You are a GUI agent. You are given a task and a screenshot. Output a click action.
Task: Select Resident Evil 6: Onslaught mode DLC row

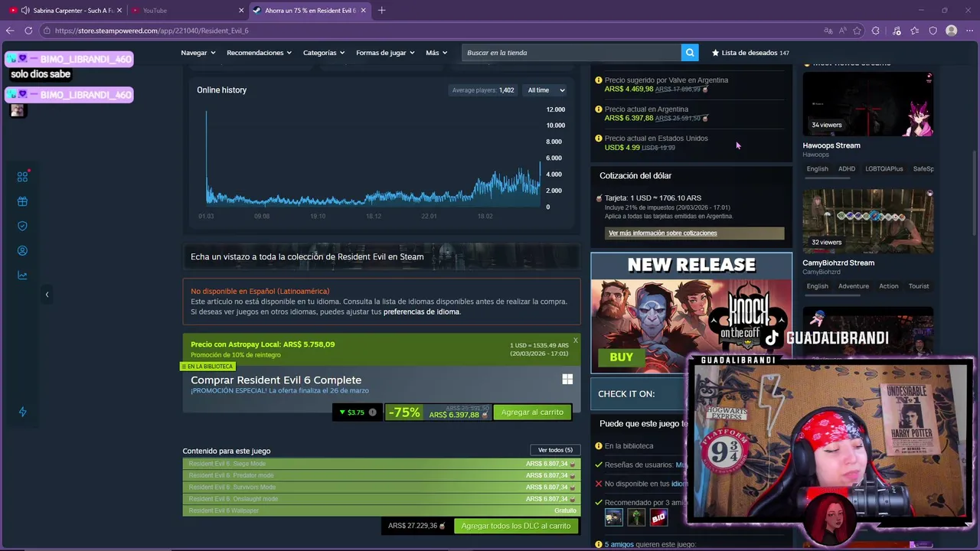[x=381, y=499]
